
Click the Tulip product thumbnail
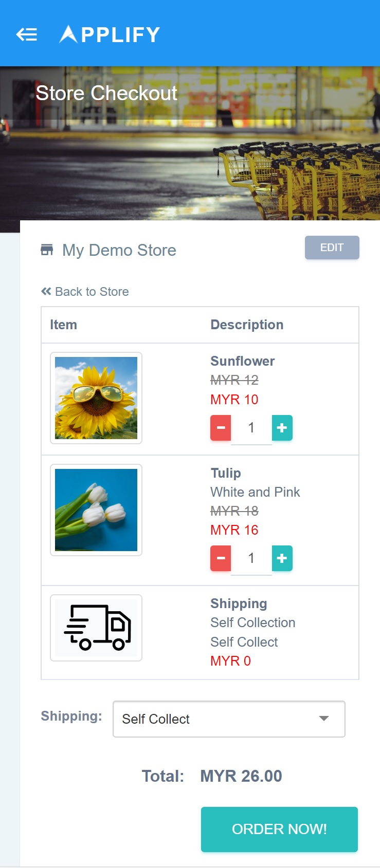[x=96, y=510]
